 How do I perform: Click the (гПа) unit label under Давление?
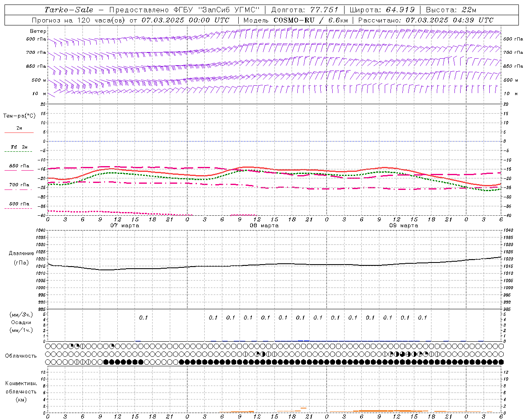tap(21, 262)
